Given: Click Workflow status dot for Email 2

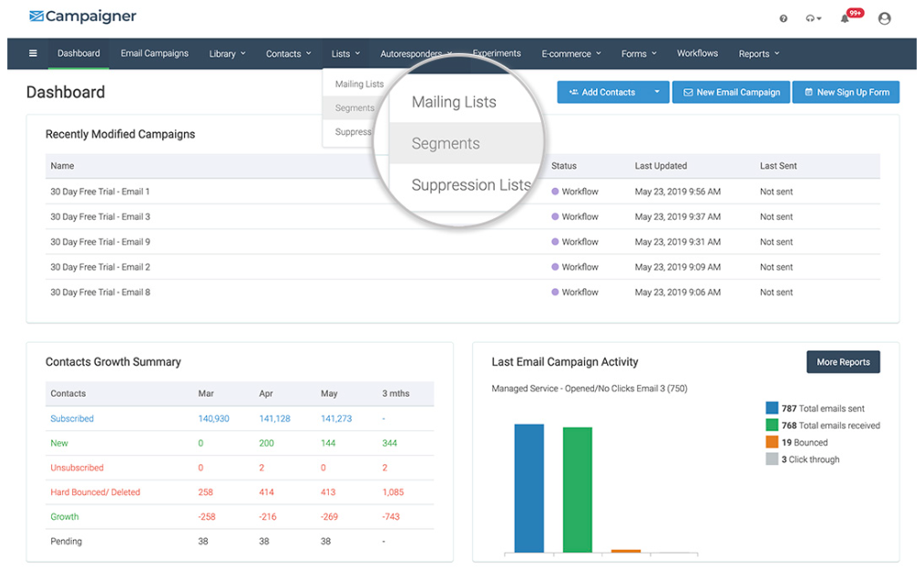Looking at the screenshot, I should (555, 267).
